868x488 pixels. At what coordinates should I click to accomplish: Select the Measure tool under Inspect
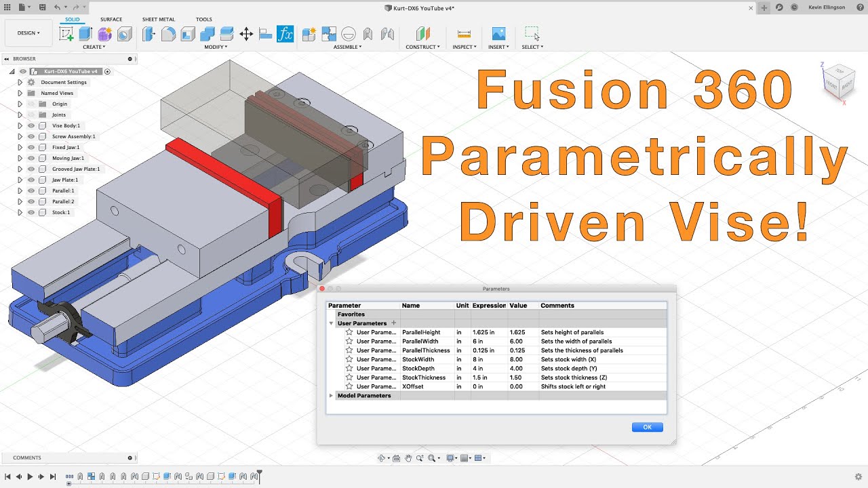click(464, 34)
